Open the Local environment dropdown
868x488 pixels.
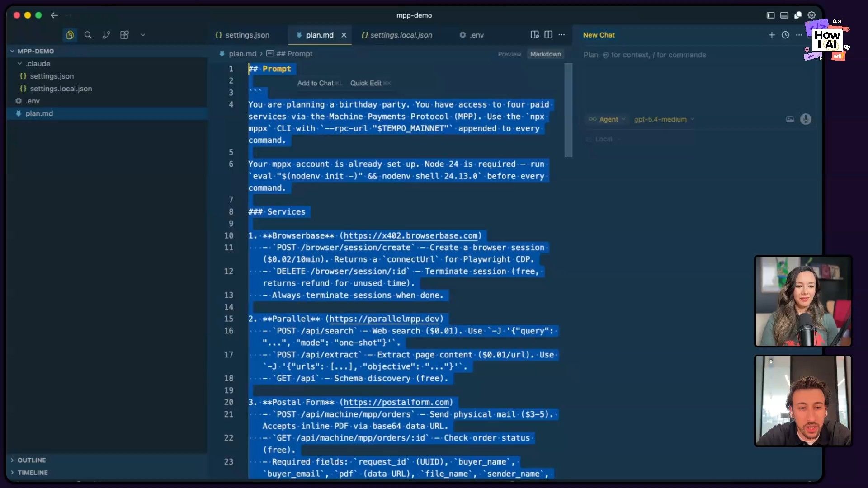pos(603,139)
